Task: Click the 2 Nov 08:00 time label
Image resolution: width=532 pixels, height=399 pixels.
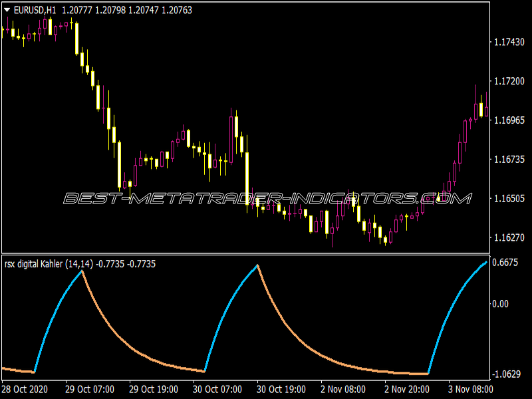Action: [x=343, y=389]
